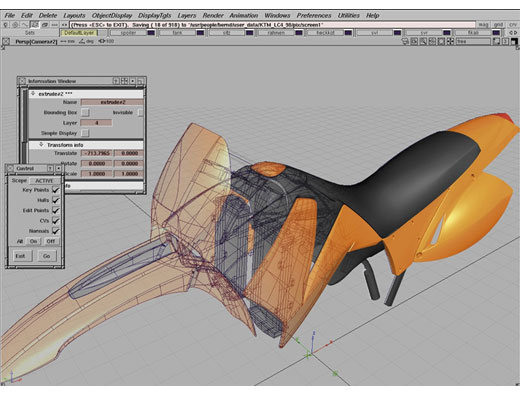The image size is (520, 395).
Task: Click the Name field showing extrude#2
Action: [x=112, y=102]
